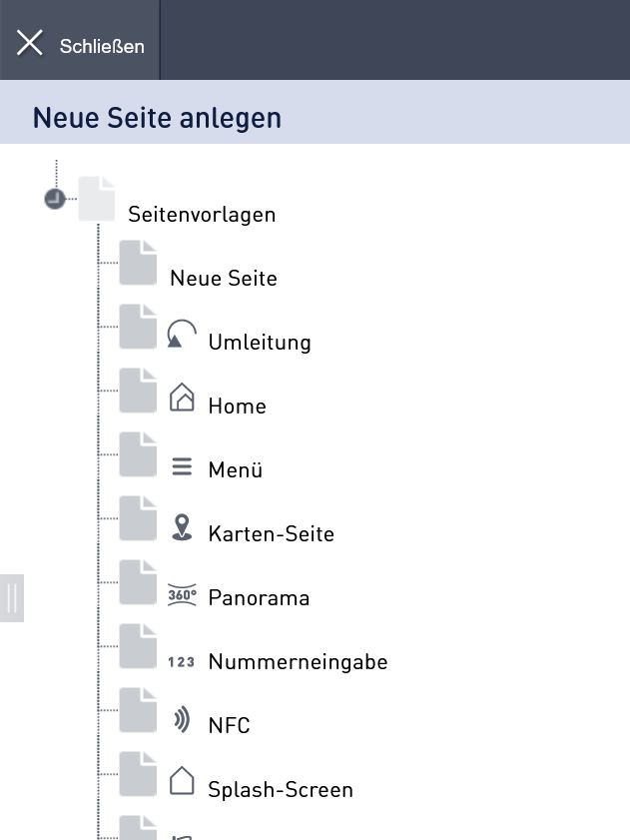The image size is (630, 840).
Task: Click the Schließen button
Action: coord(80,40)
